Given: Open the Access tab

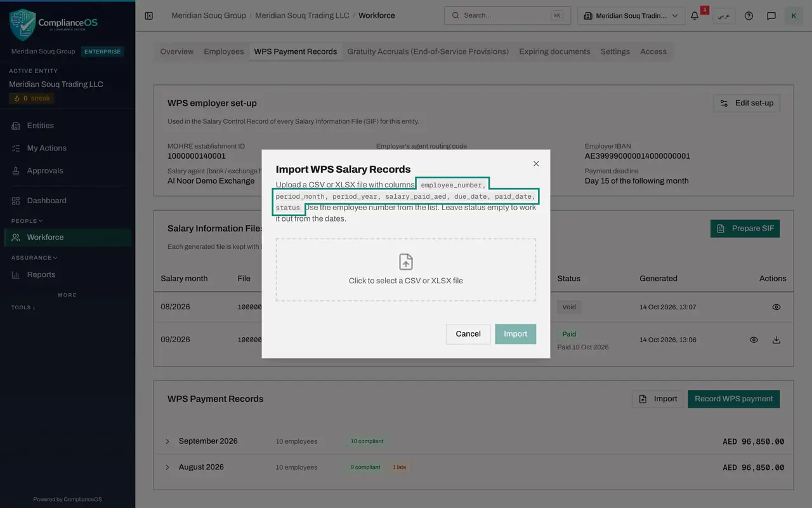Looking at the screenshot, I should (653, 51).
